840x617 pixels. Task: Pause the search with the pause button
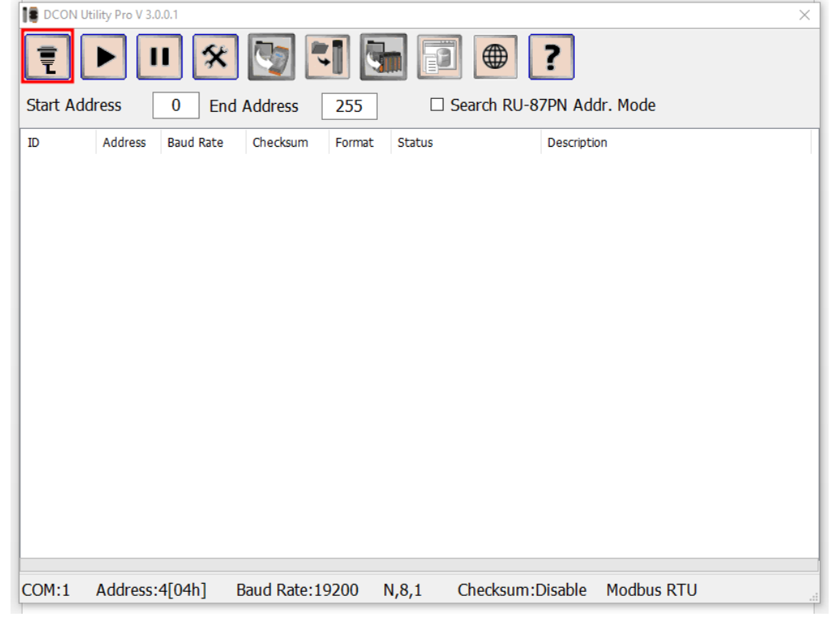click(x=159, y=57)
